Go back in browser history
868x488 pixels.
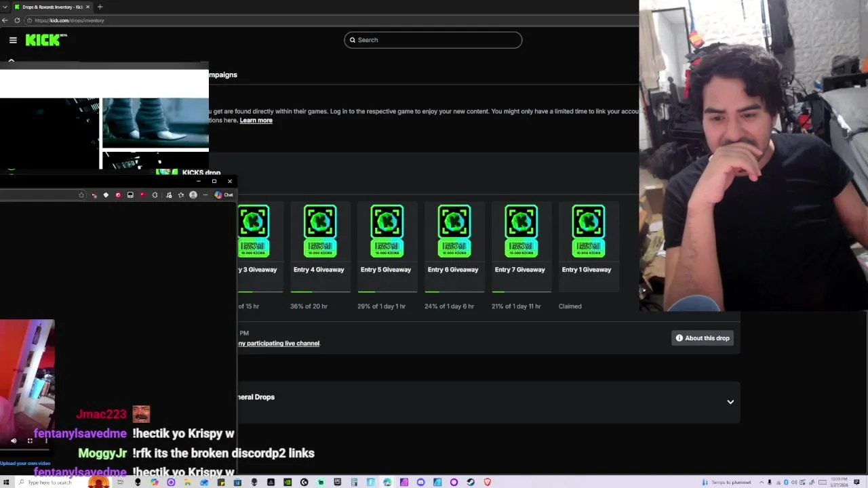(x=5, y=20)
